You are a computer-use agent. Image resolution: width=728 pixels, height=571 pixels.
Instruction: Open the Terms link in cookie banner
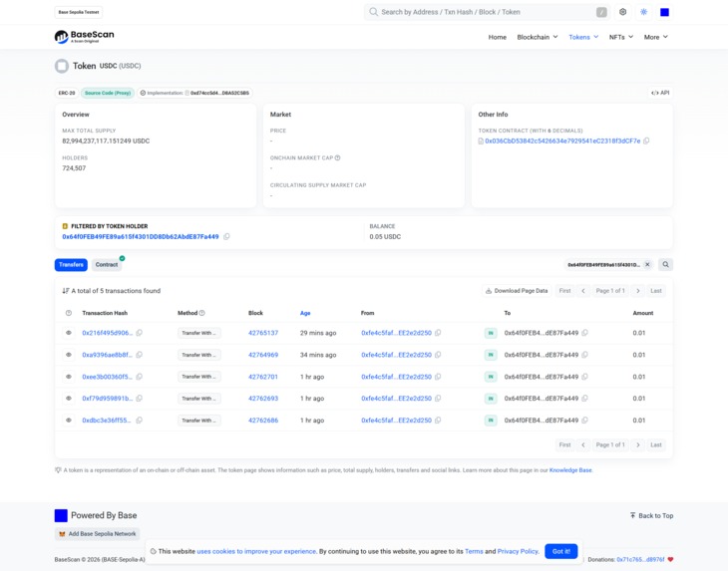point(474,551)
